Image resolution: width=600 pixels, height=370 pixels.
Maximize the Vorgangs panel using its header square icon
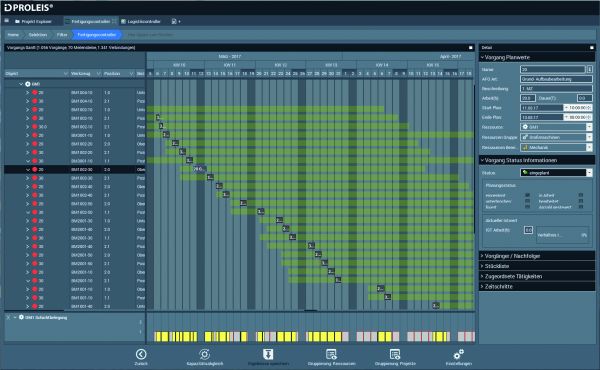[x=471, y=47]
